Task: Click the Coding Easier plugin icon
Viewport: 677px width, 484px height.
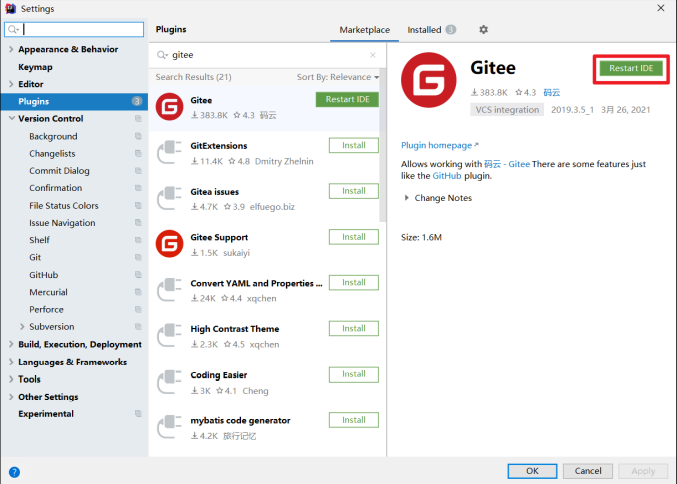Action: coord(169,381)
